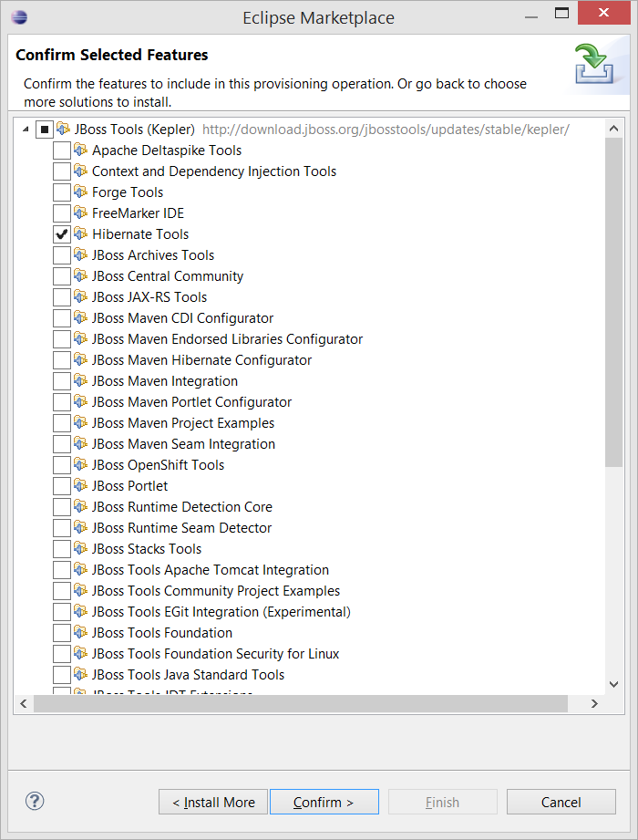Select the Hibernate Tools row label
This screenshot has height=840, width=638.
[x=140, y=234]
